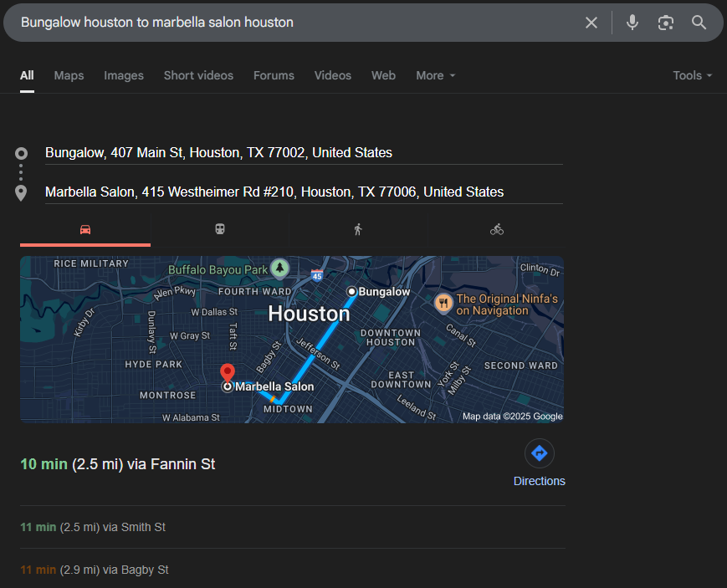727x588 pixels.
Task: Click the Buffalo Bayou Park label
Action: click(218, 269)
